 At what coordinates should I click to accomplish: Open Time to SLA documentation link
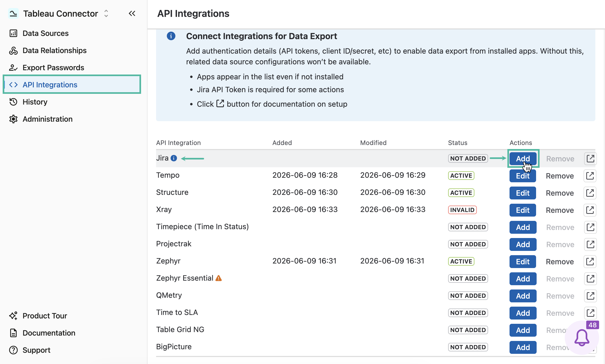(590, 313)
